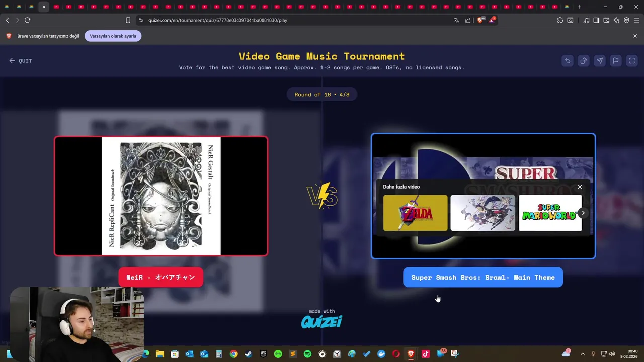Vote for Super Smash Bros: Brawl- Main Theme

point(483,278)
